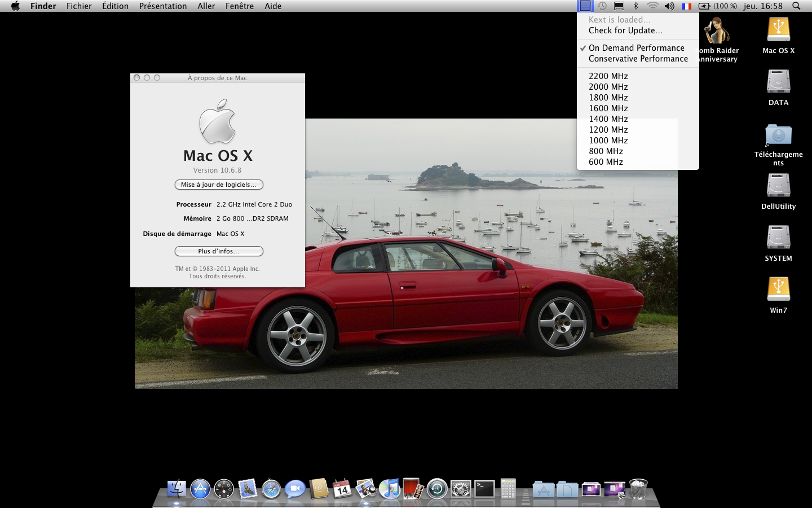Open Spotlight search magnifier

[x=796, y=6]
